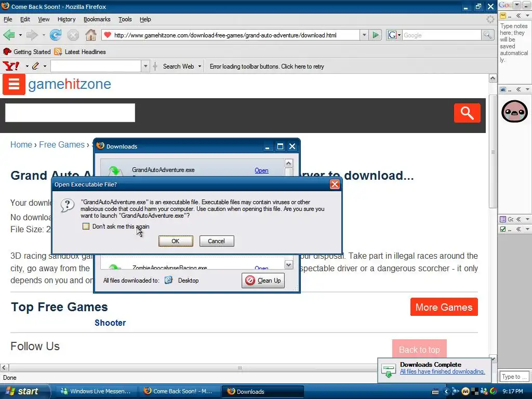Viewport: 532px width, 399px height.
Task: Click the Yahoo toolbar search input field
Action: coord(96,66)
